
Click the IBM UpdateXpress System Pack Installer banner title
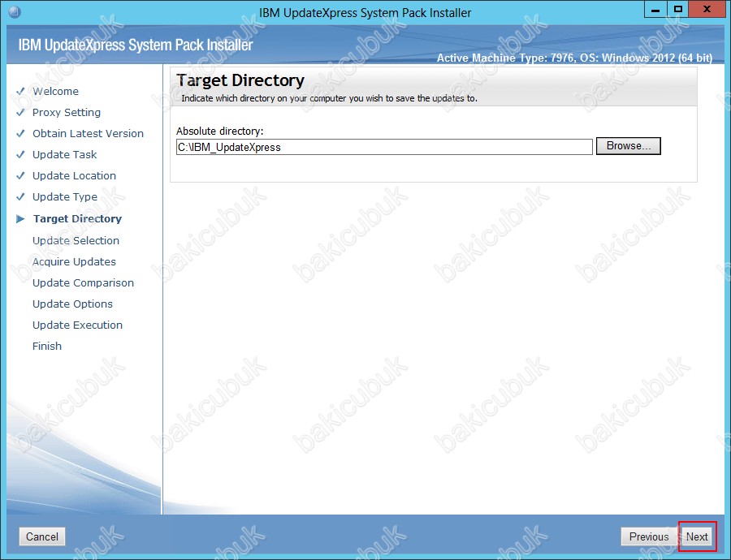tap(136, 45)
